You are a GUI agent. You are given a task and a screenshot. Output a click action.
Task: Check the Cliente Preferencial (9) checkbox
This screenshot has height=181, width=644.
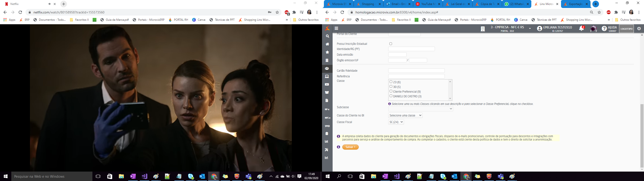coord(391,91)
